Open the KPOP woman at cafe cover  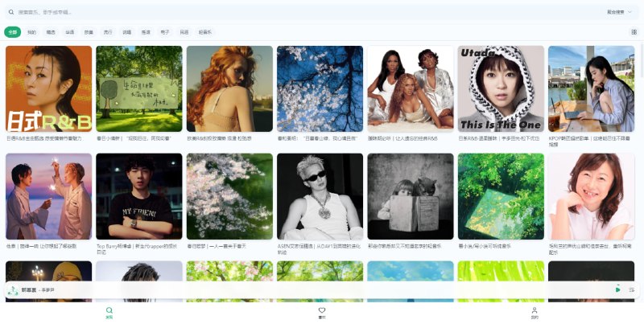pos(592,88)
